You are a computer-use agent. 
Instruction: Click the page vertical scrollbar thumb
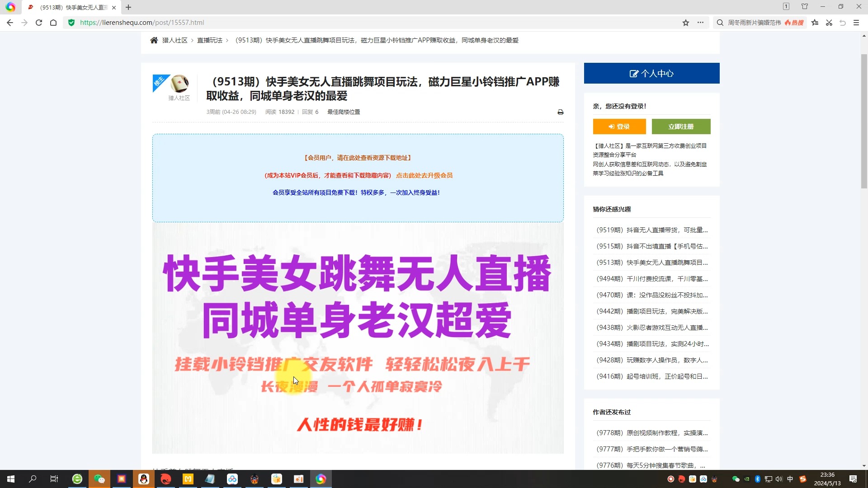pyautogui.click(x=864, y=121)
